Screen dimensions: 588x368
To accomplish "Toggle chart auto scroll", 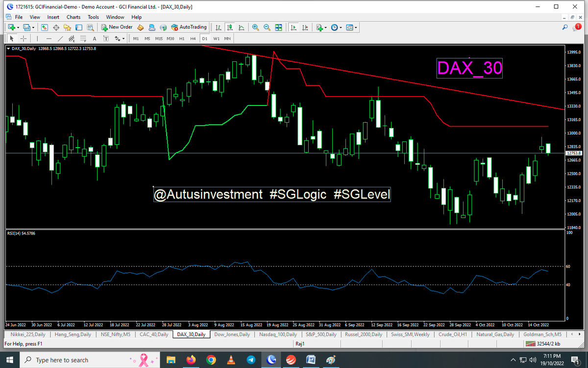I will point(294,27).
